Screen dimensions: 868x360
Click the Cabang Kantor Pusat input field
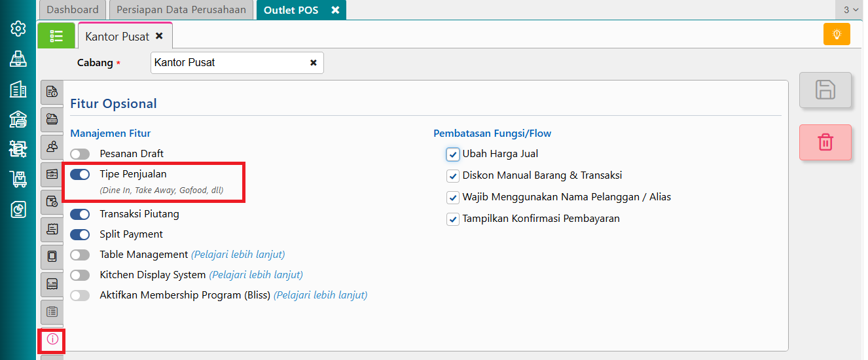tap(237, 63)
